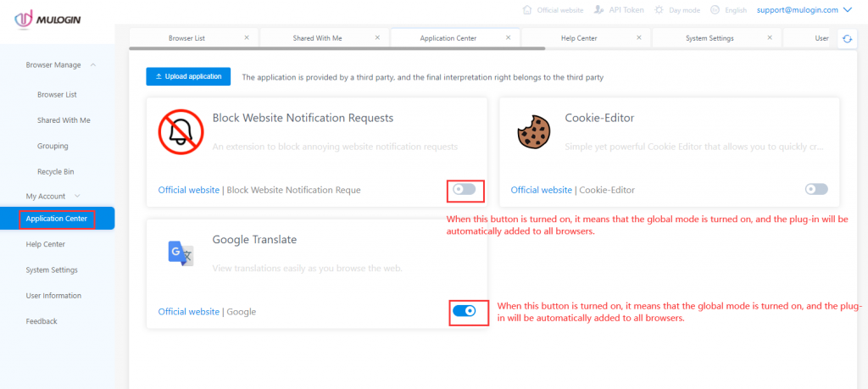
Task: Click the refresh icon button
Action: (x=847, y=39)
